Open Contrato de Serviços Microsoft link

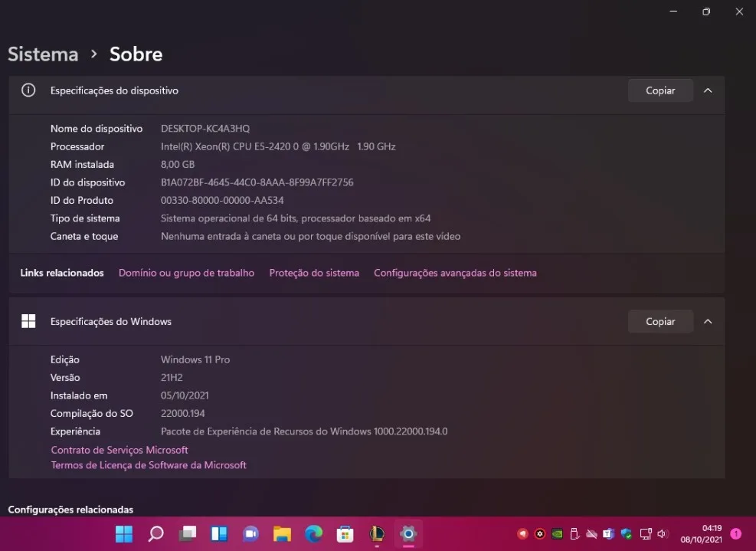click(x=119, y=450)
